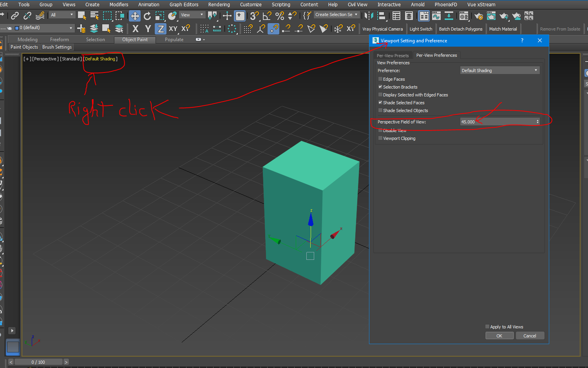Activate the Select and Rotate tool
588x368 pixels.
click(x=147, y=16)
